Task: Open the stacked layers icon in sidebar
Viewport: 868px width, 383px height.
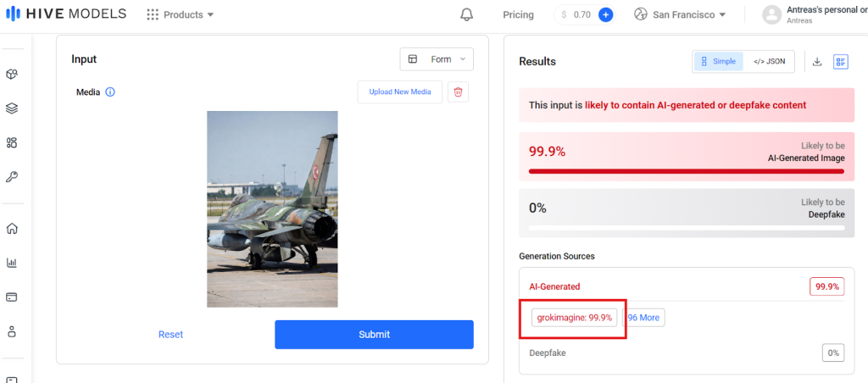Action: click(12, 108)
